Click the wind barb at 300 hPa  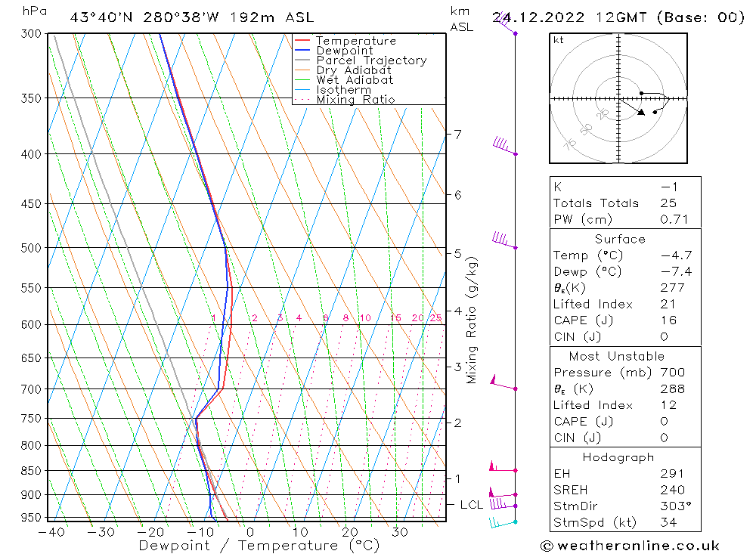click(x=505, y=24)
